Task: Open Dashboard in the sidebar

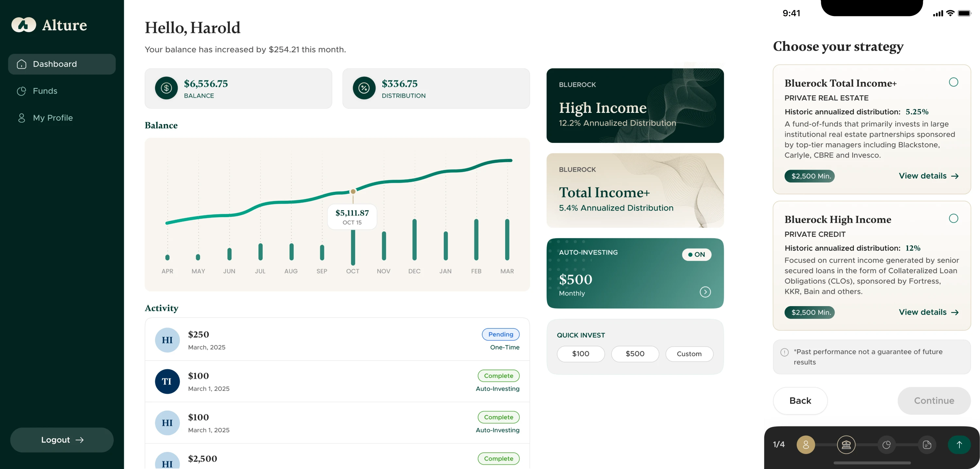Action: coord(62,64)
